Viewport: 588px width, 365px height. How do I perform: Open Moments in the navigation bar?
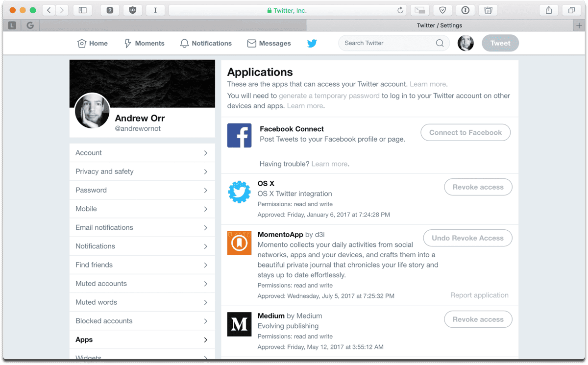144,43
